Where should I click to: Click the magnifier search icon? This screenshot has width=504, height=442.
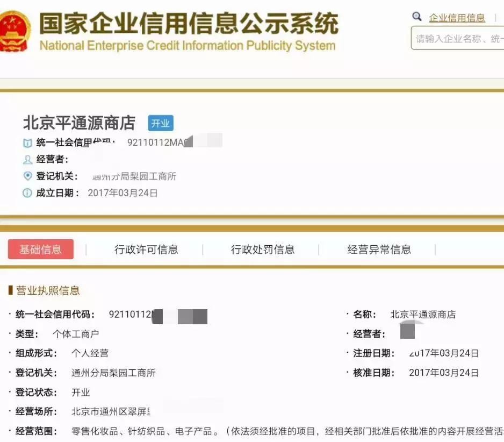point(417,17)
